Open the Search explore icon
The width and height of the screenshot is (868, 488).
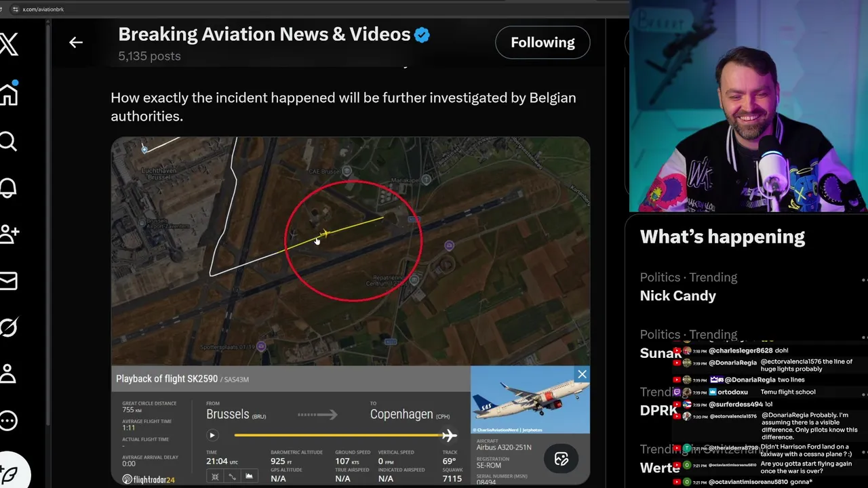click(x=7, y=141)
